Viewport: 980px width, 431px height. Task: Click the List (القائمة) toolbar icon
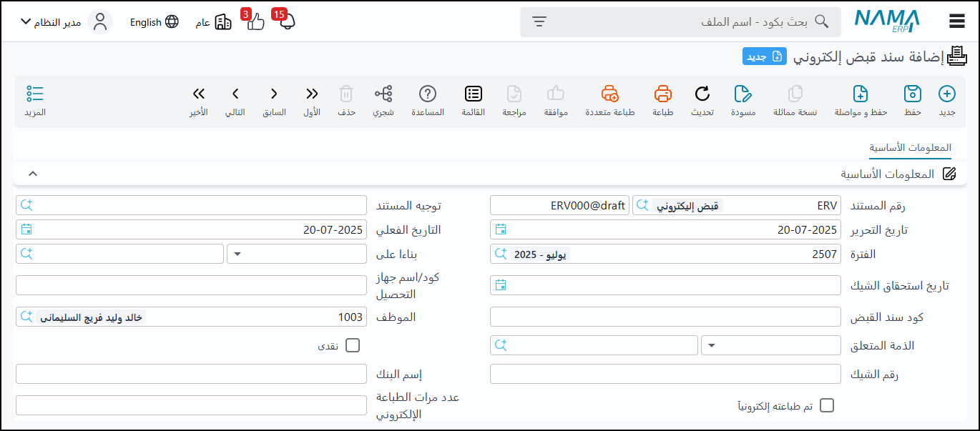474,94
